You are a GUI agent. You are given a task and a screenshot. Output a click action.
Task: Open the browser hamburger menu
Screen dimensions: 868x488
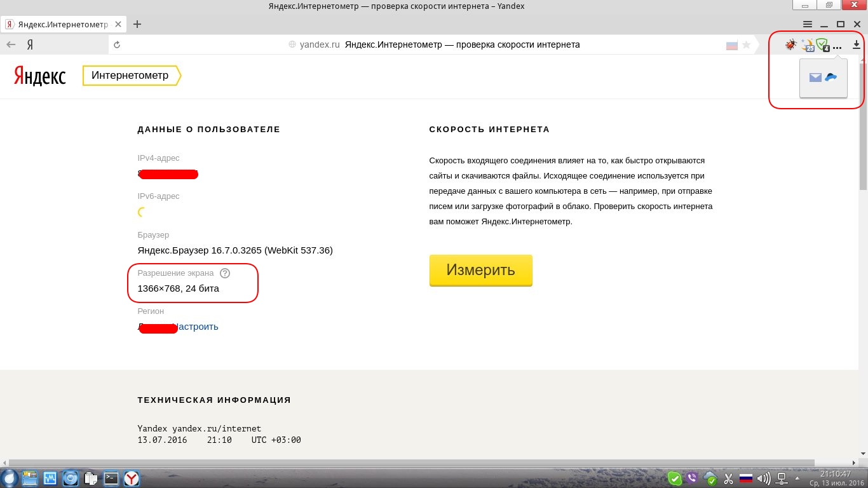coord(808,24)
